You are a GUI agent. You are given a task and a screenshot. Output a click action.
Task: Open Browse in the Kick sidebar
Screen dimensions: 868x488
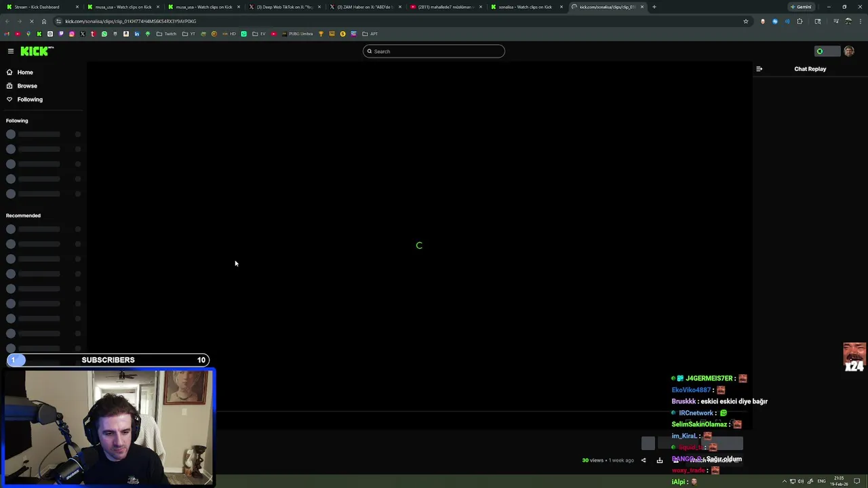[x=27, y=85]
